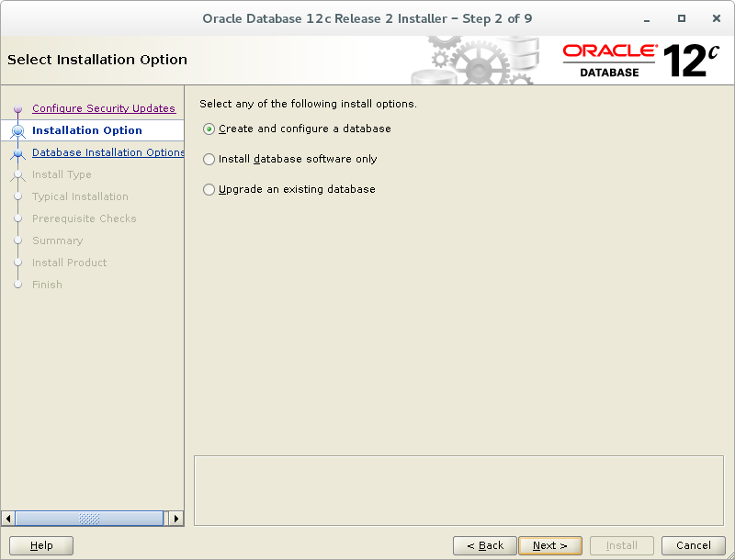The image size is (735, 560).
Task: Click the Help button
Action: point(41,545)
